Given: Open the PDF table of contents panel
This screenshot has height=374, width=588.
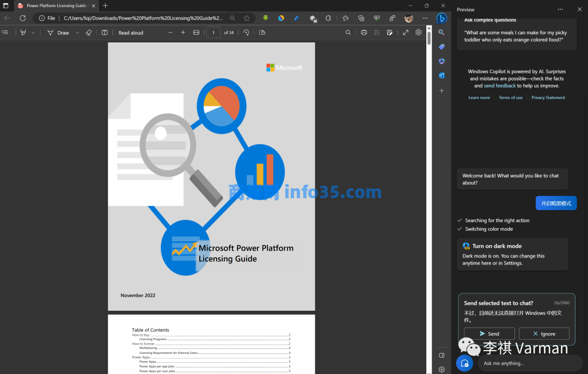Looking at the screenshot, I should [5, 33].
